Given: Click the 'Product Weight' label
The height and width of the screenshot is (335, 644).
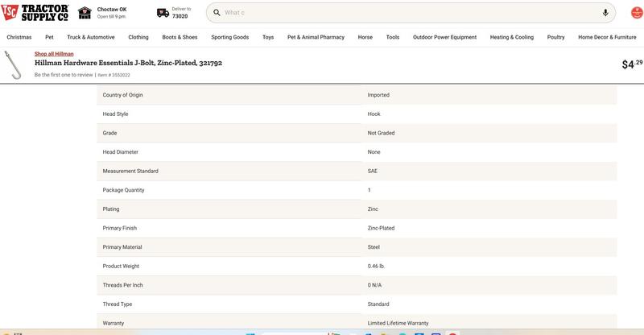Looking at the screenshot, I should coord(121,267).
